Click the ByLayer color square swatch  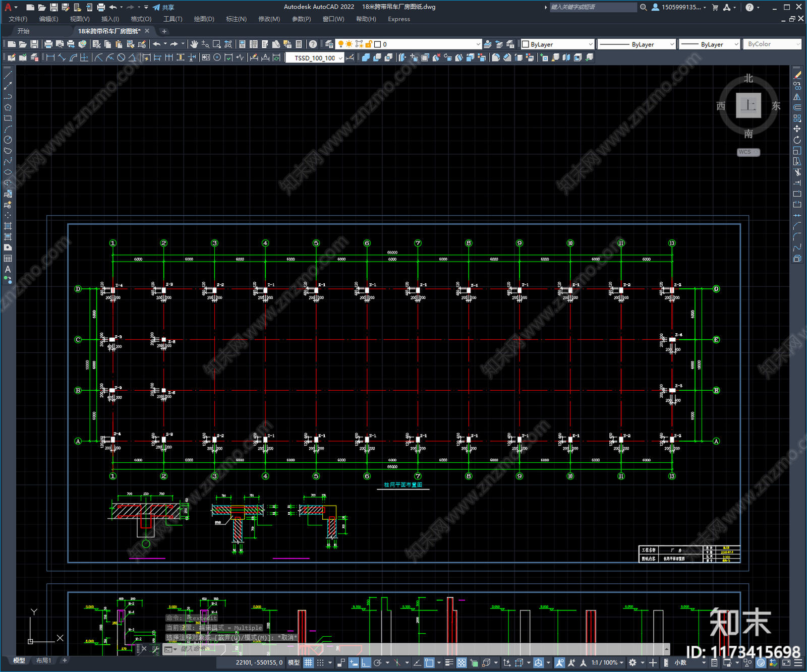click(525, 44)
